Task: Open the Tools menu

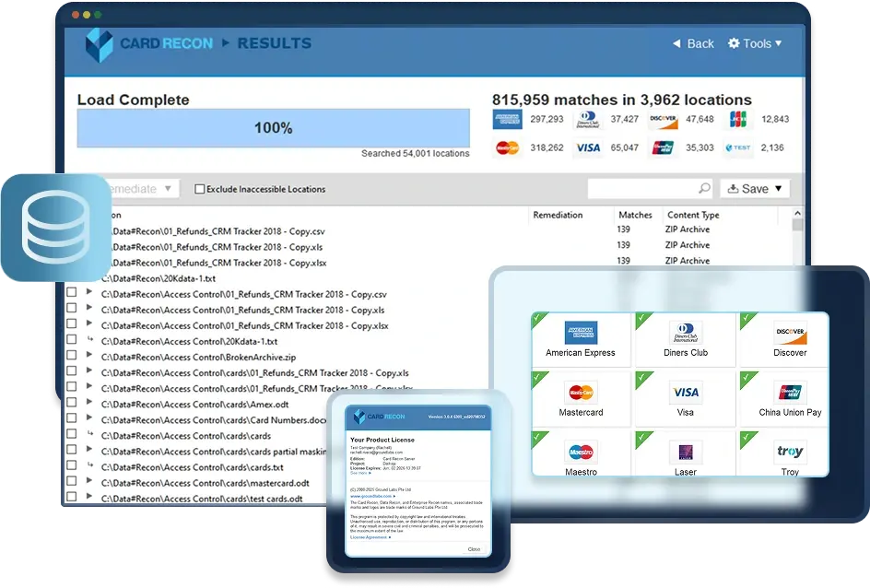Action: click(755, 43)
